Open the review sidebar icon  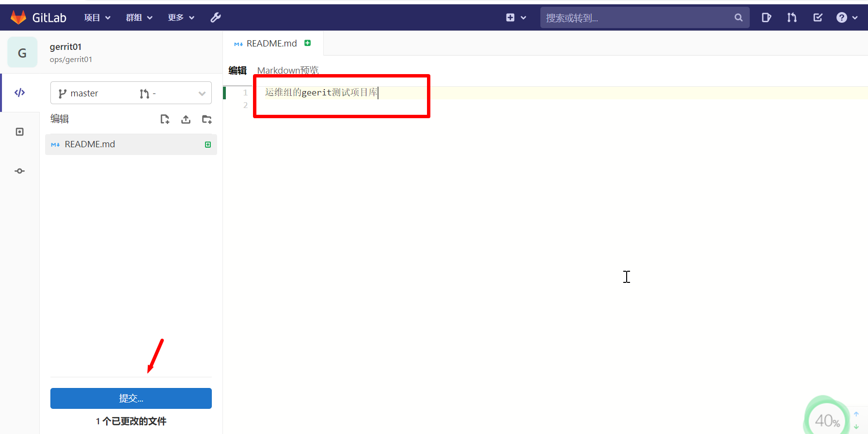[x=20, y=132]
